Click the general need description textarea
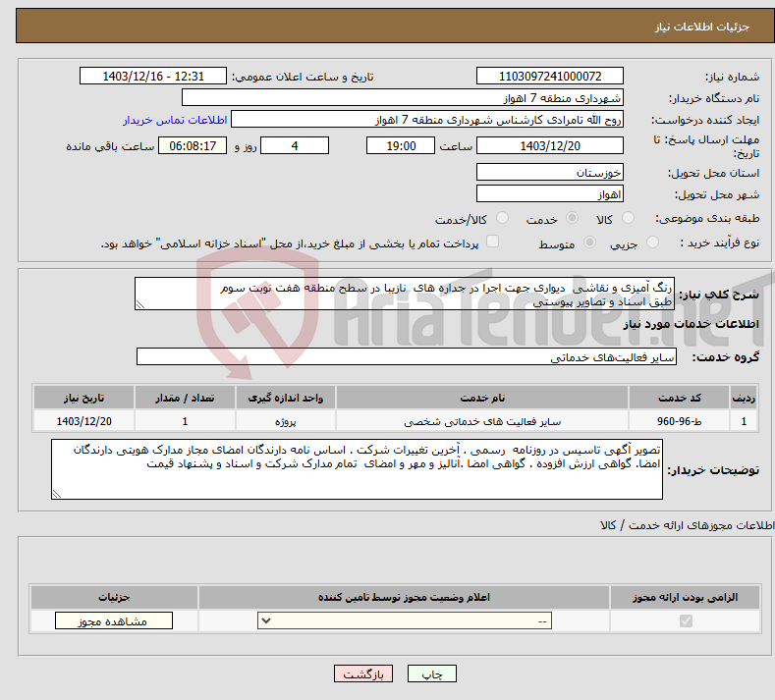The image size is (775, 700). tap(405, 294)
